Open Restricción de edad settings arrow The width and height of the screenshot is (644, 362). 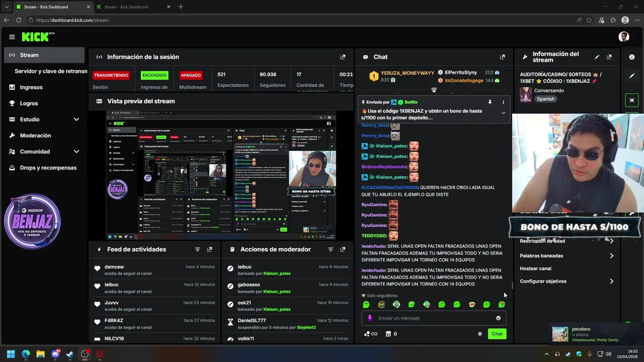click(611, 241)
